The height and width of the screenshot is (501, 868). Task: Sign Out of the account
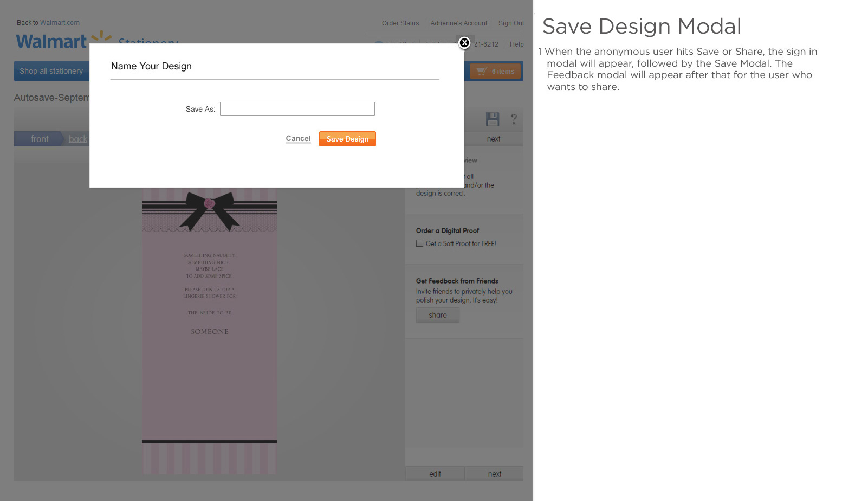[511, 23]
